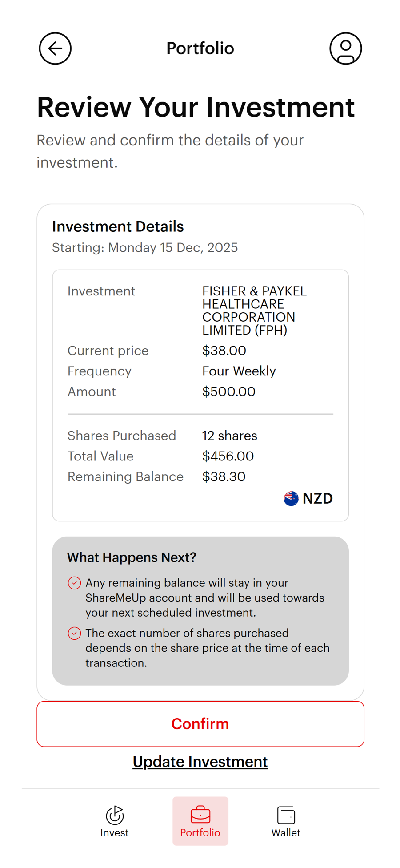This screenshot has width=400, height=868.
Task: Click the New Zealand flag icon
Action: pyautogui.click(x=291, y=498)
